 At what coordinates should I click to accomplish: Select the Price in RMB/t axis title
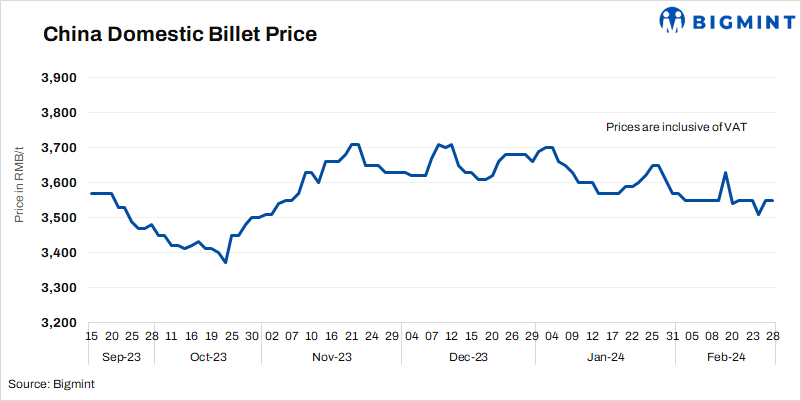(x=19, y=200)
